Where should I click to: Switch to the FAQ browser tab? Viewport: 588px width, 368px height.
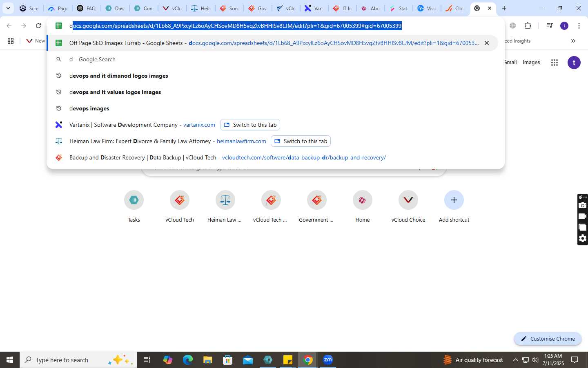(x=86, y=8)
